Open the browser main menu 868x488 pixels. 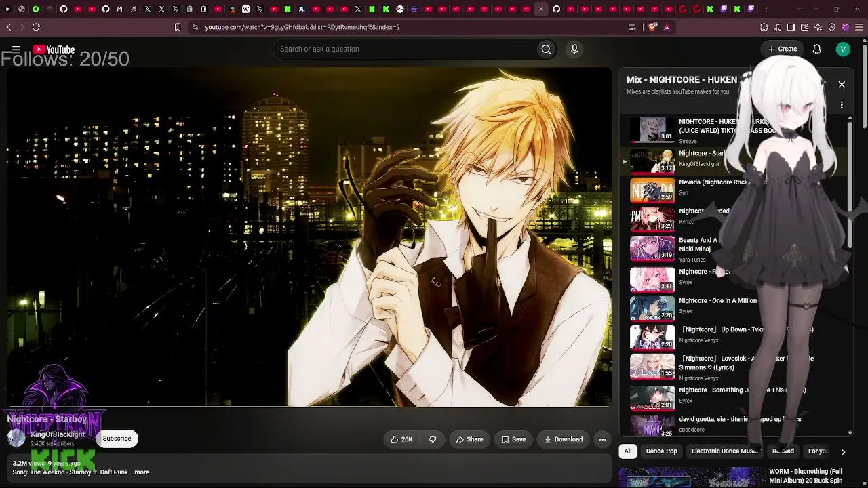[859, 27]
